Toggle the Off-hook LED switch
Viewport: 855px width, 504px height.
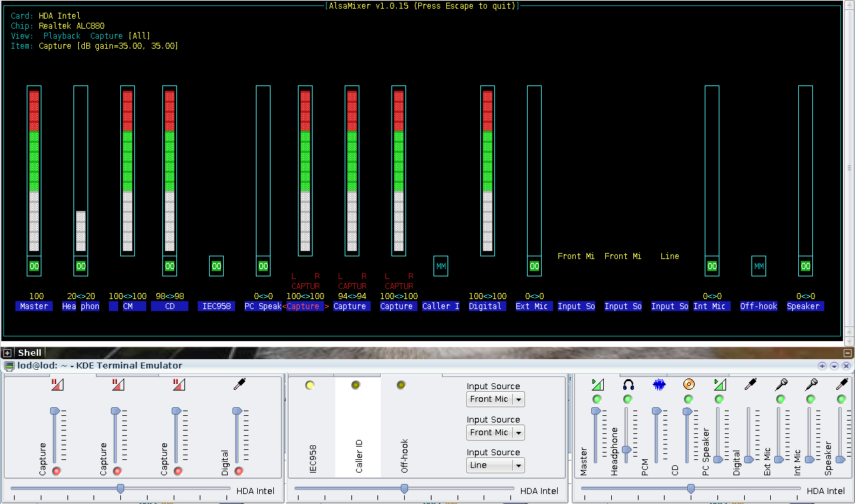click(x=401, y=385)
